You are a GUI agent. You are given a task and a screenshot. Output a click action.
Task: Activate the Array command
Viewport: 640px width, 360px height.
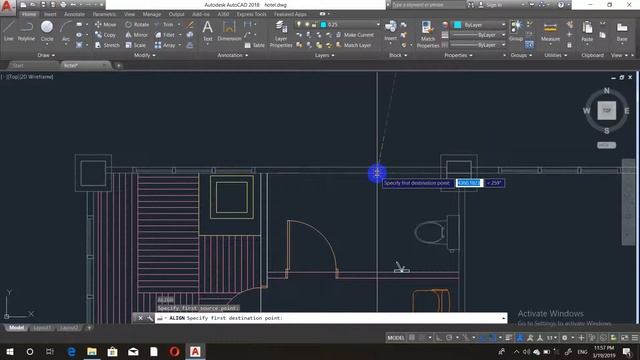(165, 45)
